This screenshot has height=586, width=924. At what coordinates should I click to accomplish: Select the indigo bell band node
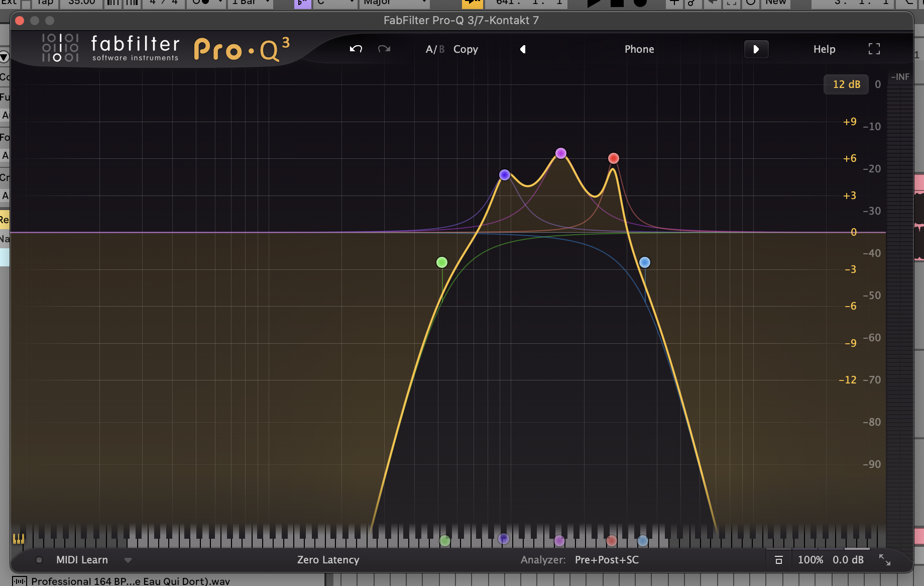[505, 175]
